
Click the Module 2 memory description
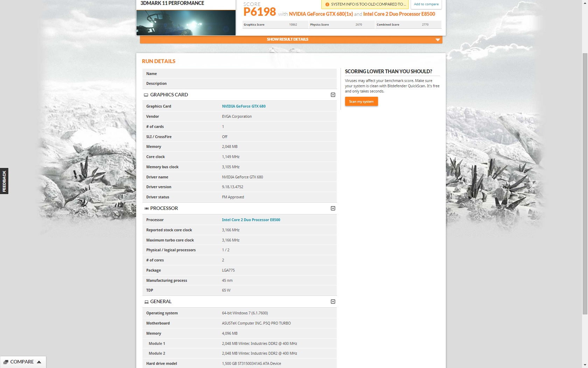259,354
